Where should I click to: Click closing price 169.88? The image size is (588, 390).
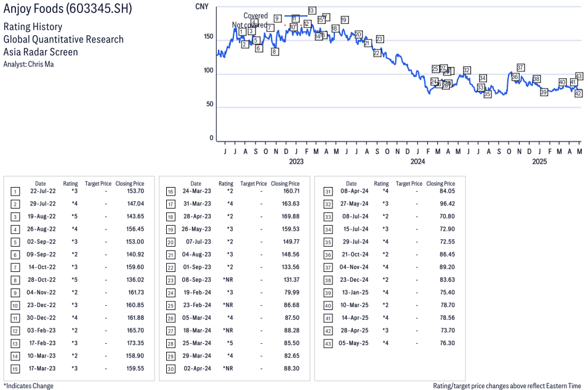coord(291,217)
